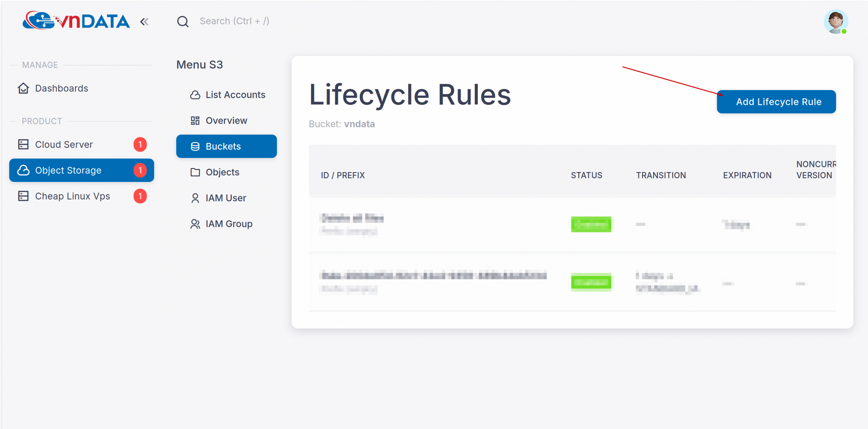The height and width of the screenshot is (429, 868).
Task: Select the Object Storage cloud icon
Action: point(23,170)
